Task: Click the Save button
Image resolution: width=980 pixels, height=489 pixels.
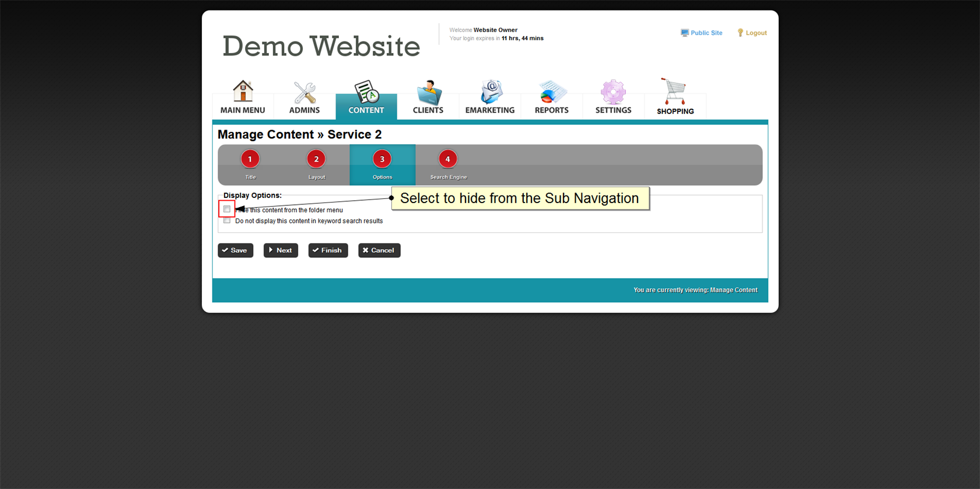Action: 236,250
